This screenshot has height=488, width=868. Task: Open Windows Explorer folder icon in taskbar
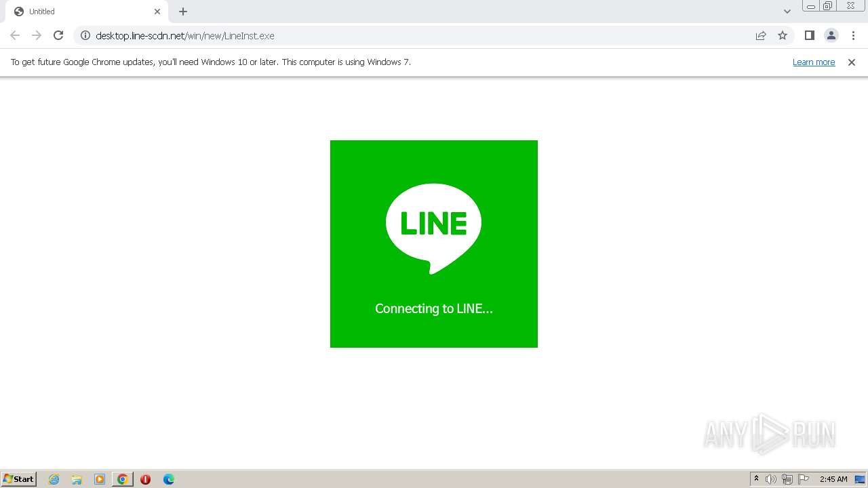(77, 479)
